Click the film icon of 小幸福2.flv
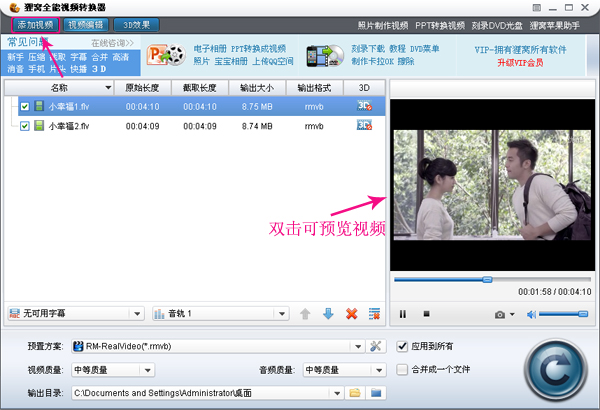The width and height of the screenshot is (600, 410). (39, 126)
